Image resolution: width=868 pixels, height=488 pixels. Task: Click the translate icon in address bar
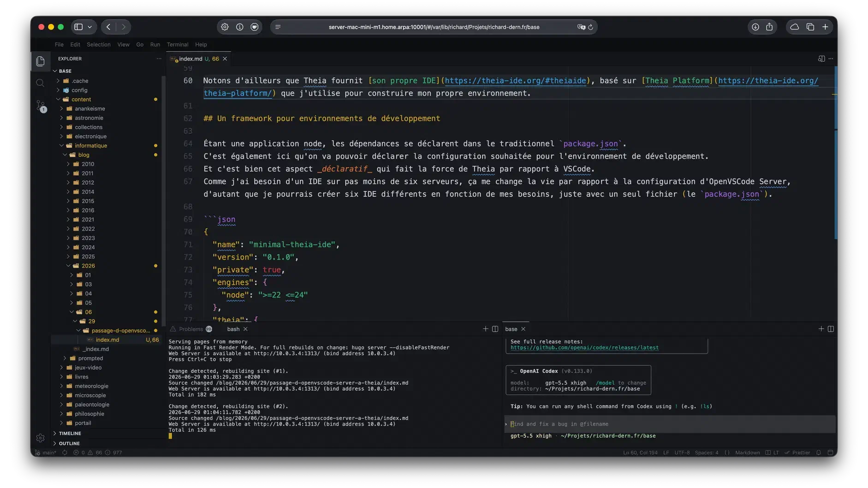(581, 27)
